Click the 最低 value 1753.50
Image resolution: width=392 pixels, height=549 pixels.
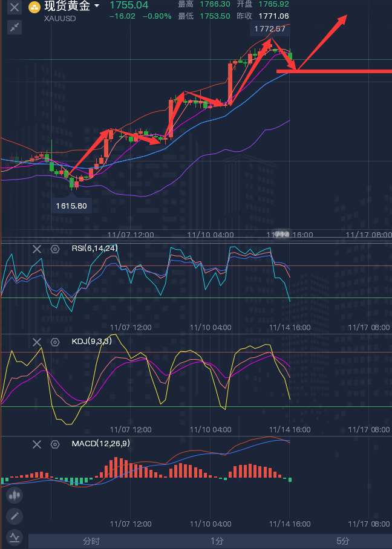coord(215,16)
